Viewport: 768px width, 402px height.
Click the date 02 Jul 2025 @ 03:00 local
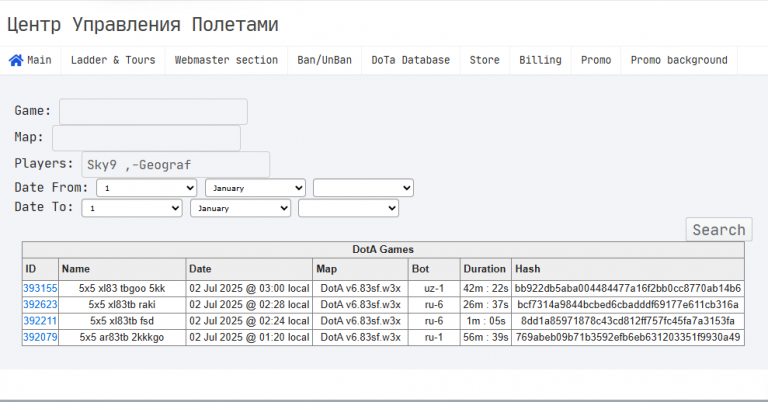click(249, 288)
